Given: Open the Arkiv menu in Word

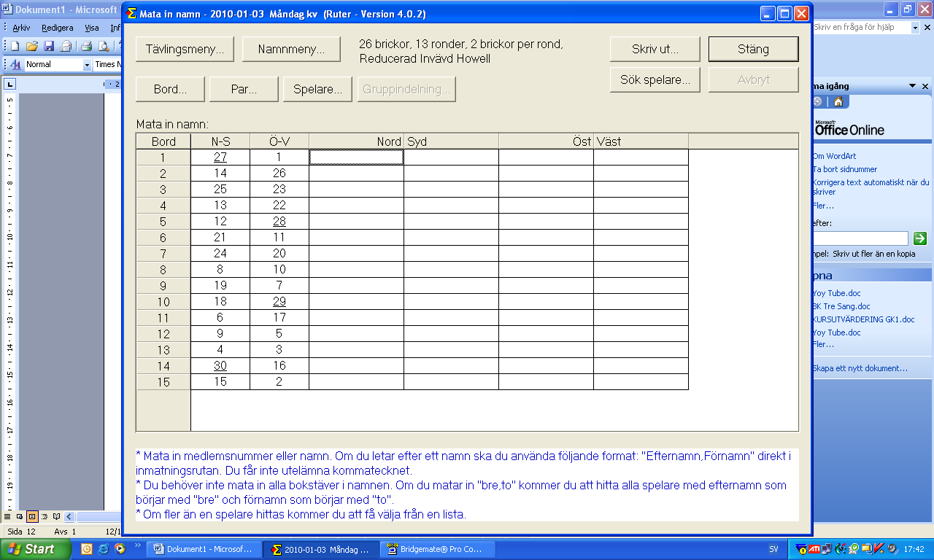Looking at the screenshot, I should 21,28.
